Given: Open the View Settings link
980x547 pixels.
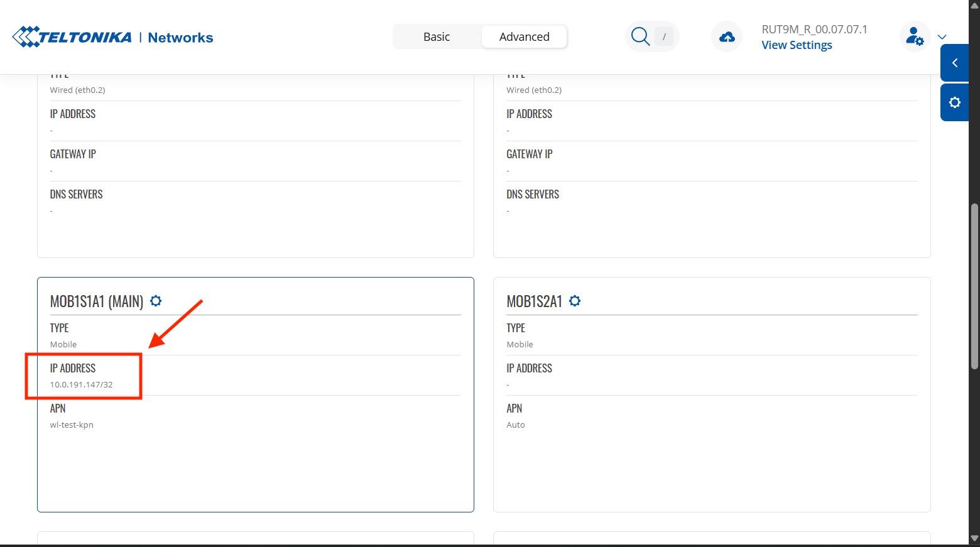Looking at the screenshot, I should point(797,45).
